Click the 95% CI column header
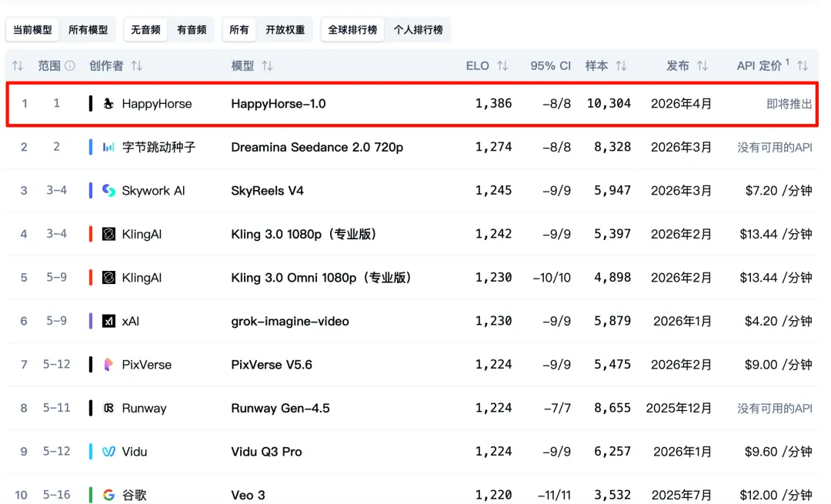The image size is (831, 504). coord(551,65)
